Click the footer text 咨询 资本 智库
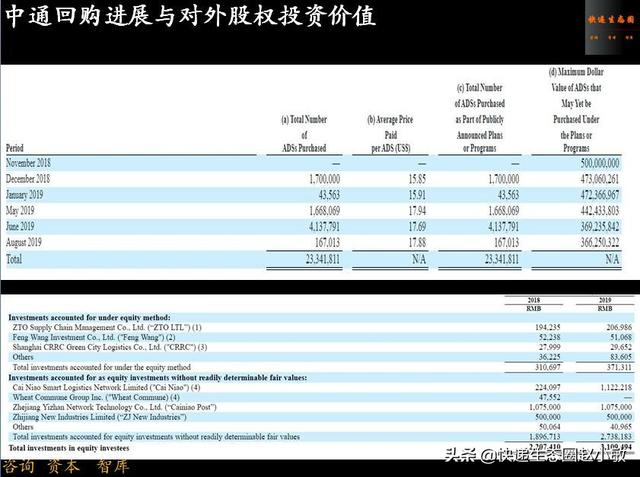 [x=66, y=466]
